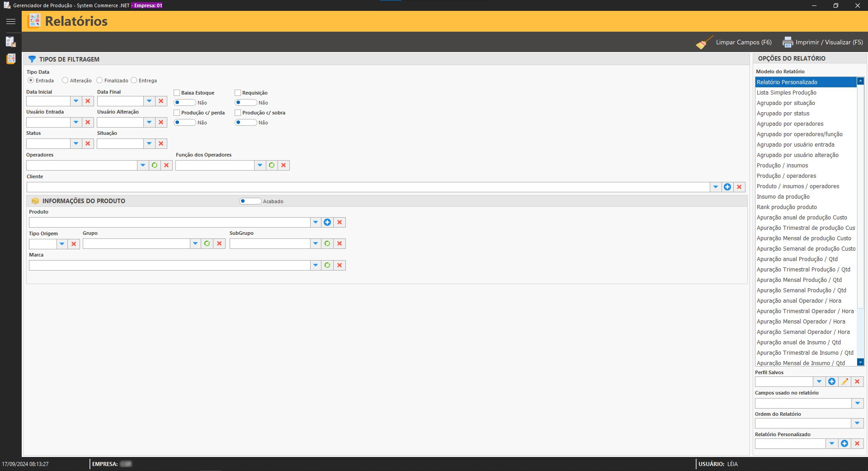Viewport: 868px width, 471px height.
Task: Click the pencil edit icon for Perfil Salvos
Action: tap(844, 381)
